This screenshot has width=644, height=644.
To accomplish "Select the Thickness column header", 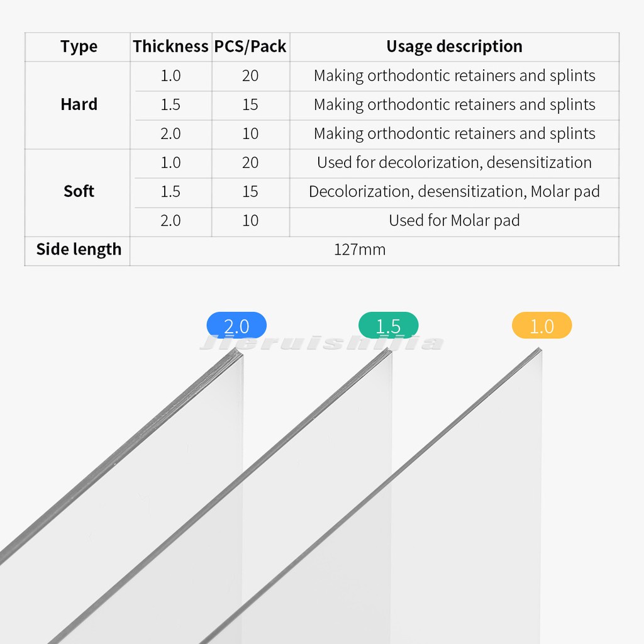I will [170, 47].
